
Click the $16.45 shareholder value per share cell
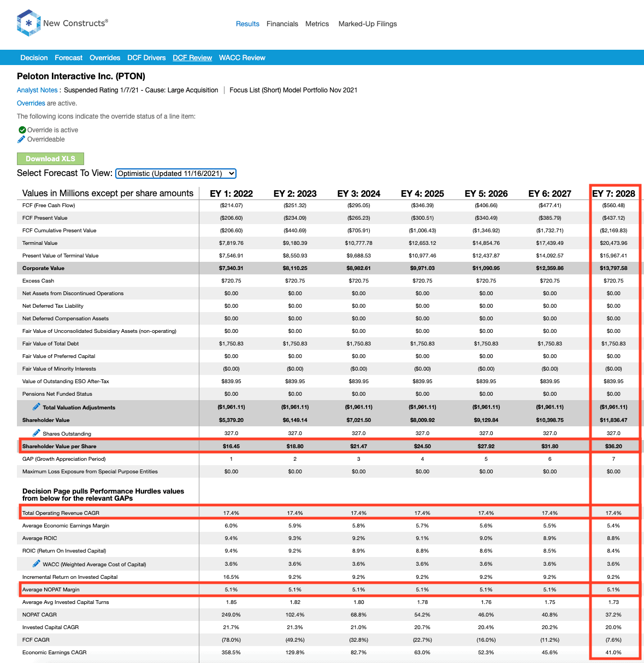[231, 447]
